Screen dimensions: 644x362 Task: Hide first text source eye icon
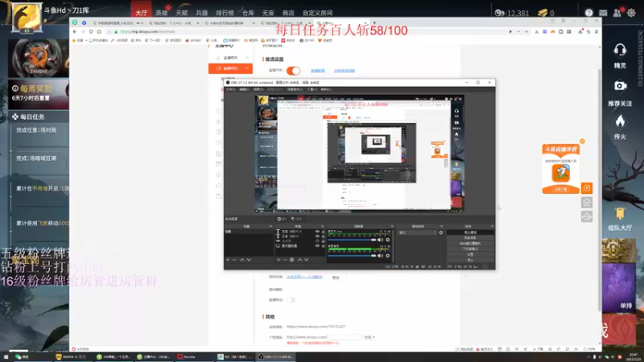click(x=317, y=231)
